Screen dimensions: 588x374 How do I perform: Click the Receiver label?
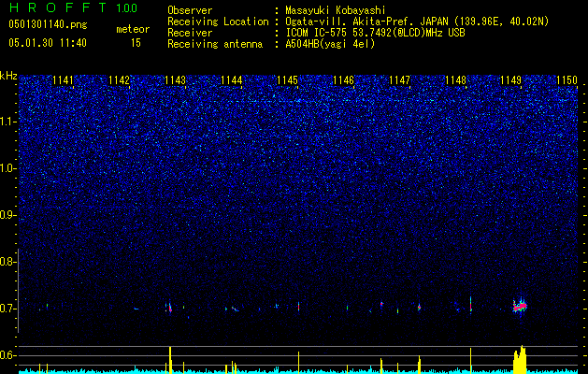(x=190, y=33)
